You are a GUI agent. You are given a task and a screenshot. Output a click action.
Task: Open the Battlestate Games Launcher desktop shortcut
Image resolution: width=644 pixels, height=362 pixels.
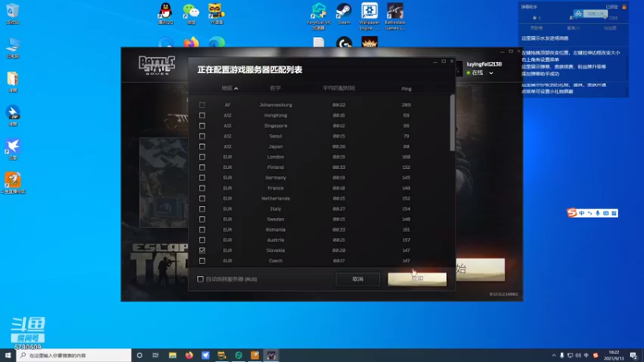(x=394, y=16)
